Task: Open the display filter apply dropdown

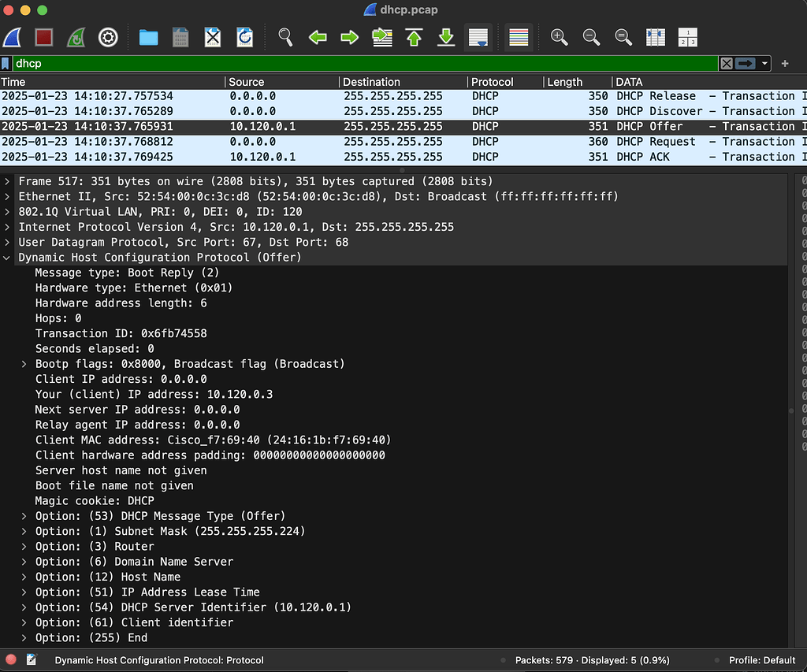Action: point(763,63)
